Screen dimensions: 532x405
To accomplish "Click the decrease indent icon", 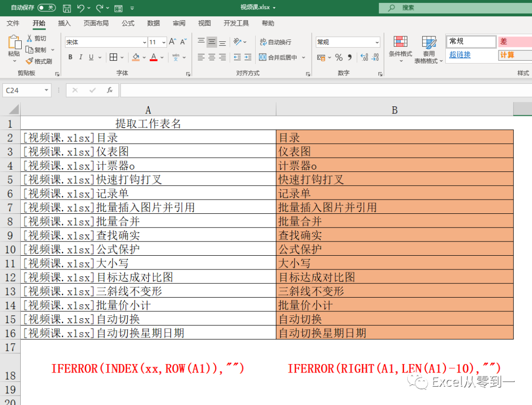I will pos(237,57).
